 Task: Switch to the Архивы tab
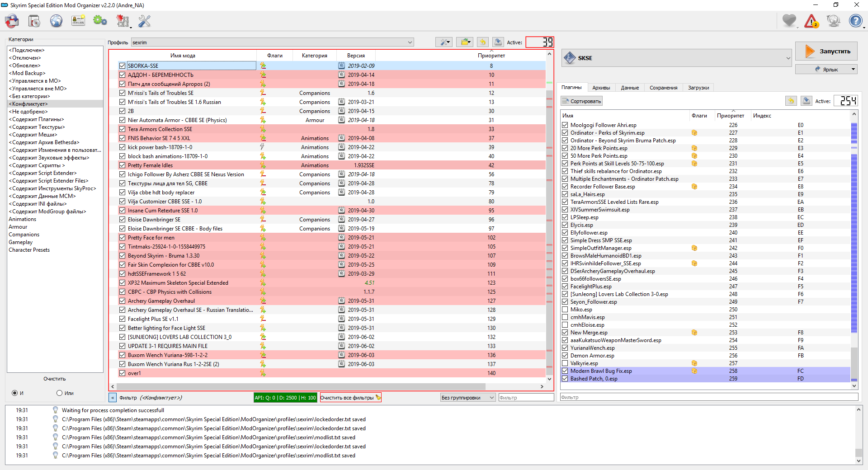click(x=601, y=88)
